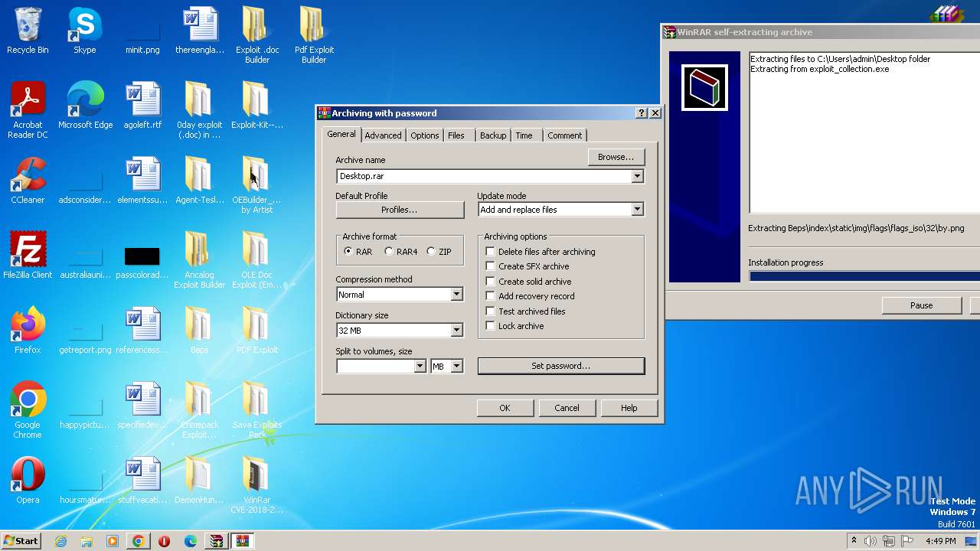Go to the Time tab
The height and width of the screenshot is (551, 980).
pos(524,135)
